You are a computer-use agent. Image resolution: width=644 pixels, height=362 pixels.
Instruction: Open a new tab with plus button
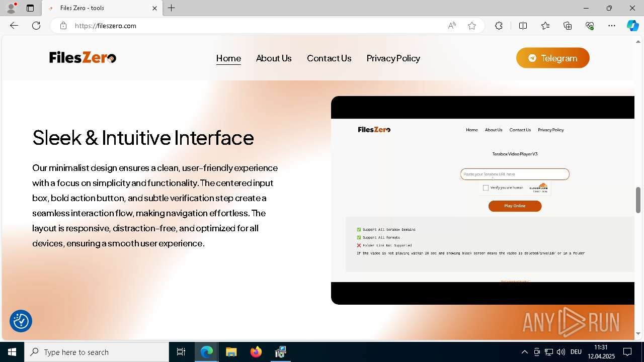tap(172, 8)
